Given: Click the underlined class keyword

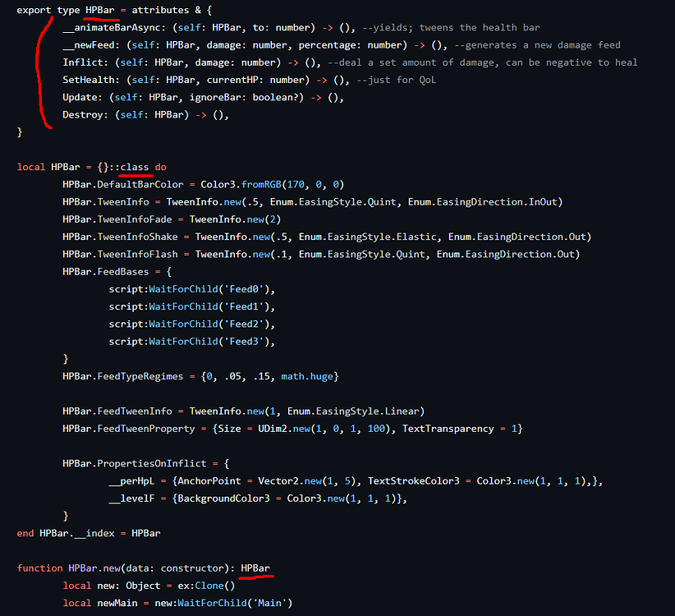Looking at the screenshot, I should click(x=134, y=166).
